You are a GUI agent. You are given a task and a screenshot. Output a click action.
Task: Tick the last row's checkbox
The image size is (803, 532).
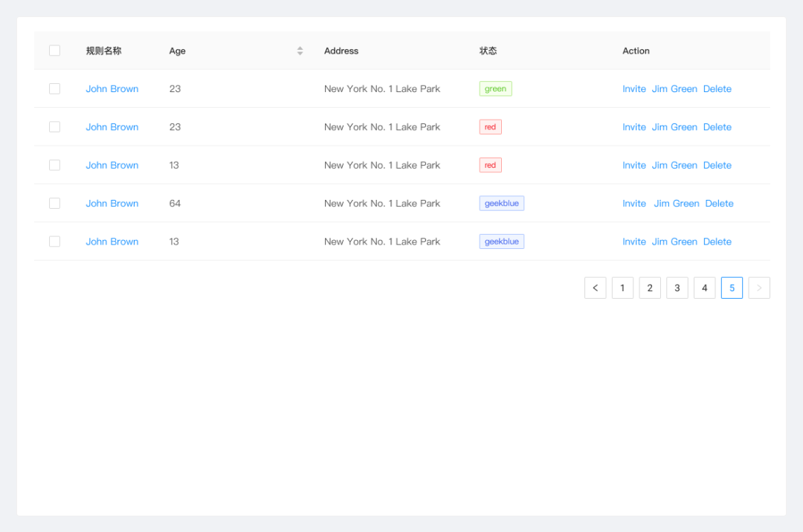pos(54,241)
